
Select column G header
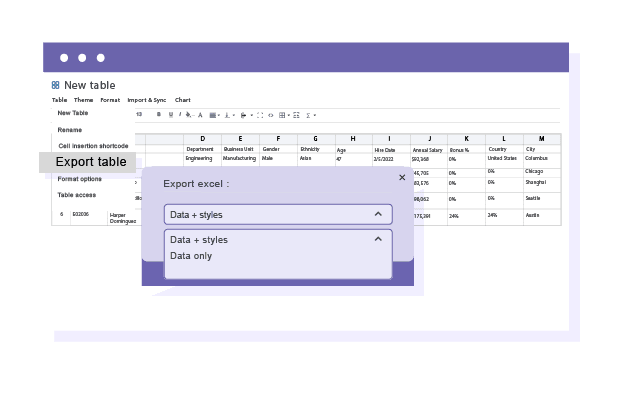(316, 139)
